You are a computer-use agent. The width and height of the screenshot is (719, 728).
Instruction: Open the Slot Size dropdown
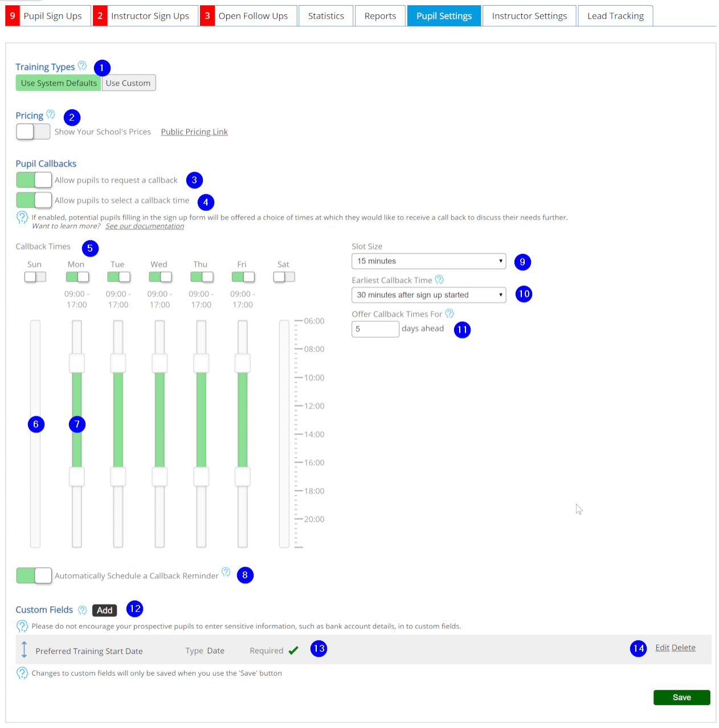click(x=428, y=261)
